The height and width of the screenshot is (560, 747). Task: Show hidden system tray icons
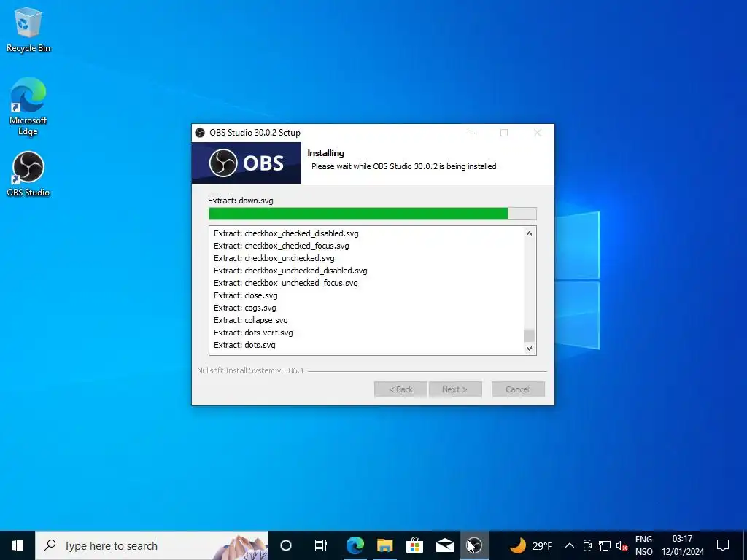569,545
